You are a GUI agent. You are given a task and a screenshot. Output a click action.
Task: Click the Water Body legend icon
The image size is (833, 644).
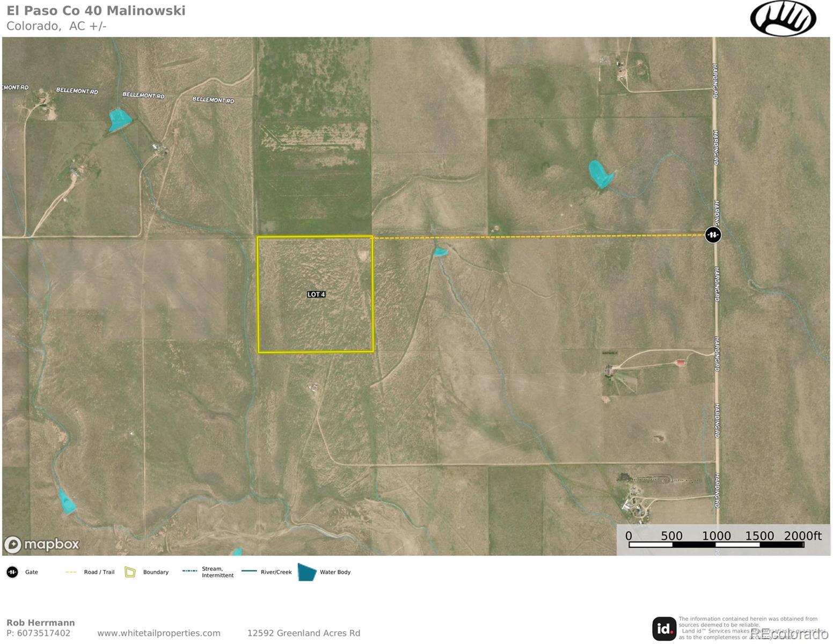307,572
